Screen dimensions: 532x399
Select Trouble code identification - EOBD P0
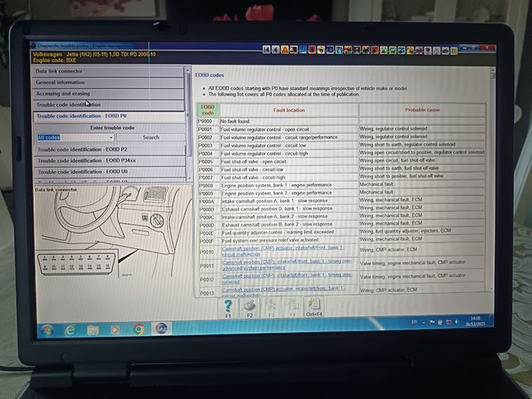(x=109, y=116)
